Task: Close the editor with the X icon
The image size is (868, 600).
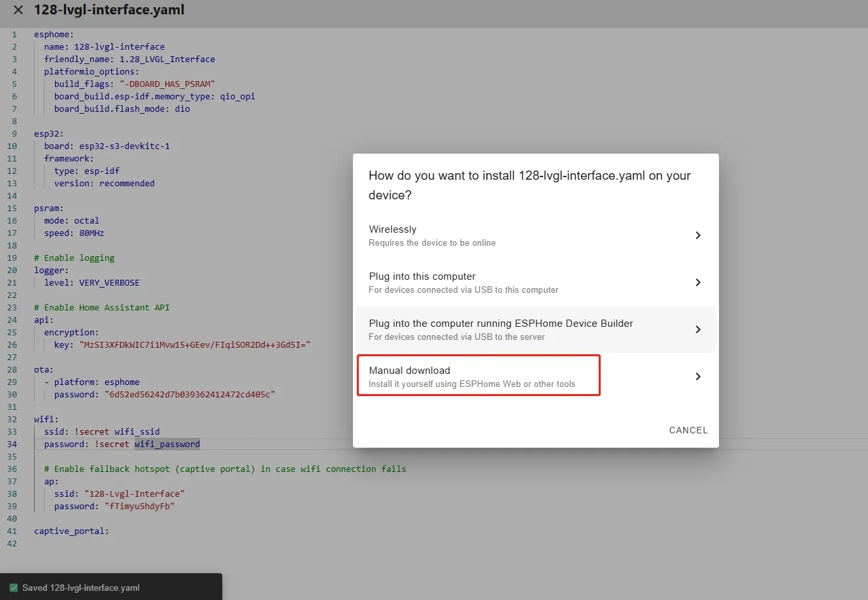Action: (18, 10)
